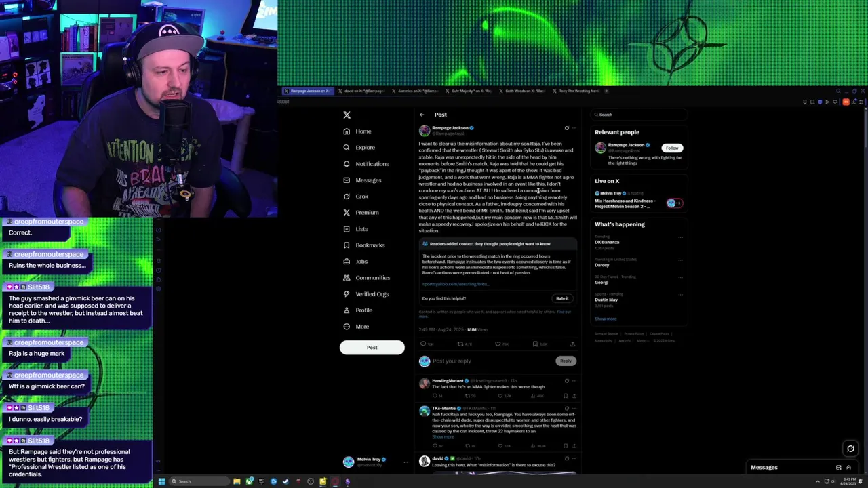Image resolution: width=868 pixels, height=488 pixels.
Task: Open Premium from the sidebar
Action: [361, 212]
